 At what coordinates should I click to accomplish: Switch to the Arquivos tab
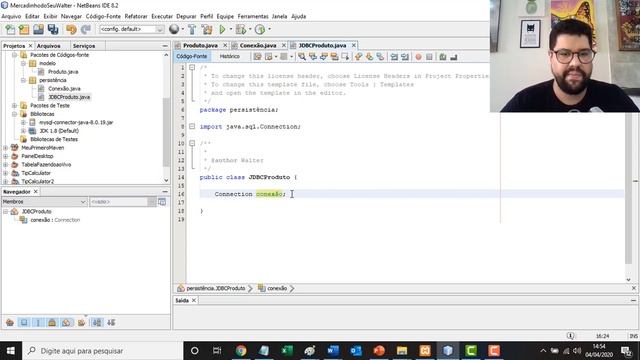49,46
